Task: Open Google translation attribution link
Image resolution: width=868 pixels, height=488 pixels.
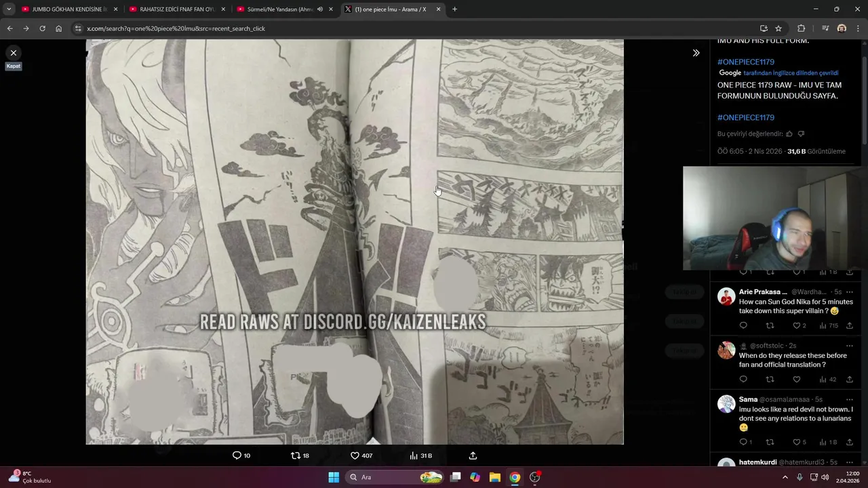Action: pyautogui.click(x=778, y=73)
